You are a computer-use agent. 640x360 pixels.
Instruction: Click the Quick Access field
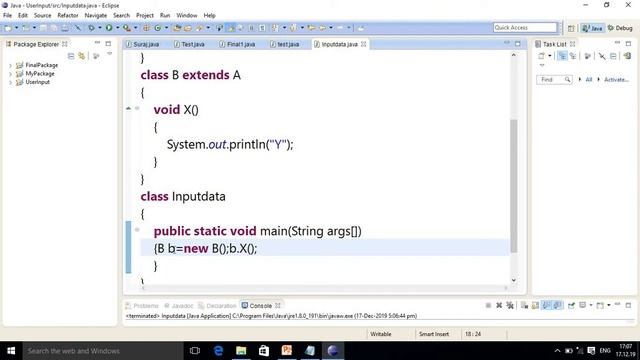pos(525,28)
